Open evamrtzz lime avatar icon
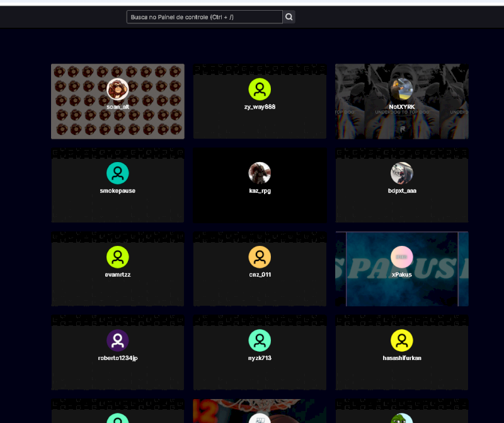 (x=118, y=257)
